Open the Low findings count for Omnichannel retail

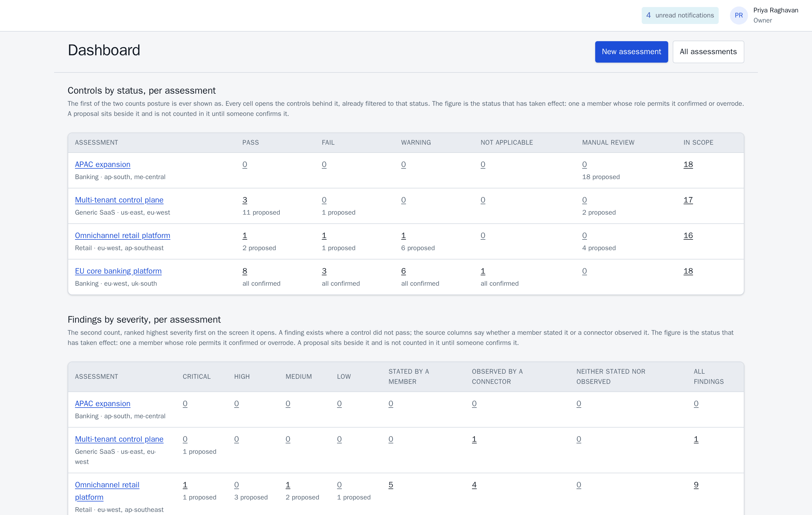339,485
